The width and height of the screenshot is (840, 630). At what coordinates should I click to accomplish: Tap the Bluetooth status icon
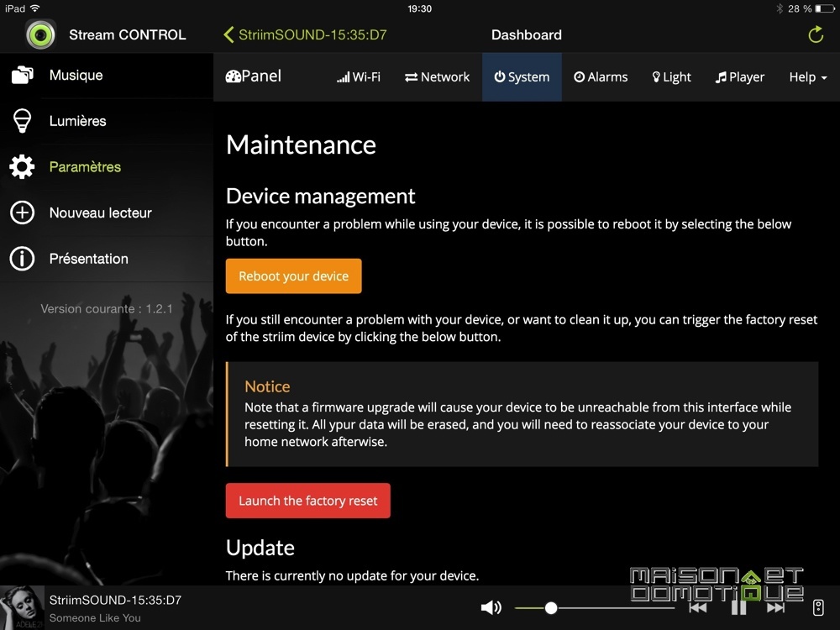pyautogui.click(x=780, y=8)
